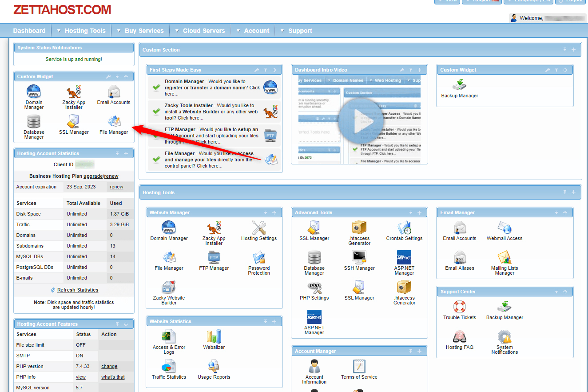Open System Notifications in Support Center
588x392 pixels.
tap(505, 342)
